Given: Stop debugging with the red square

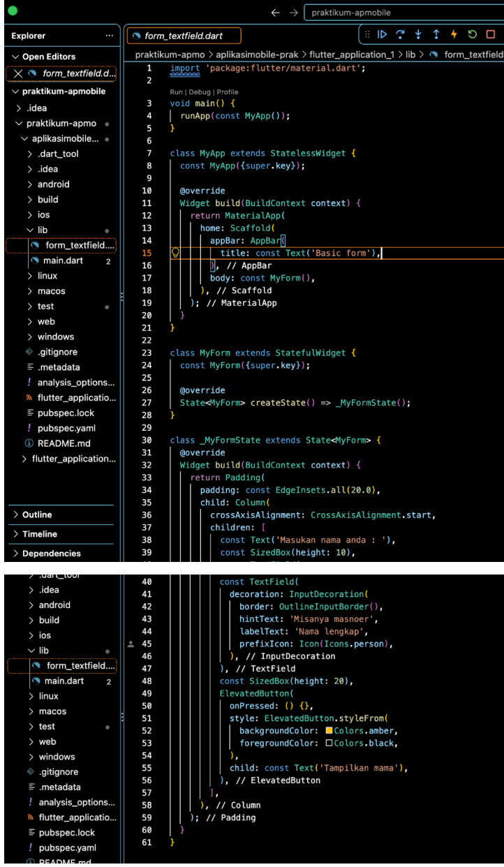Looking at the screenshot, I should [490, 34].
